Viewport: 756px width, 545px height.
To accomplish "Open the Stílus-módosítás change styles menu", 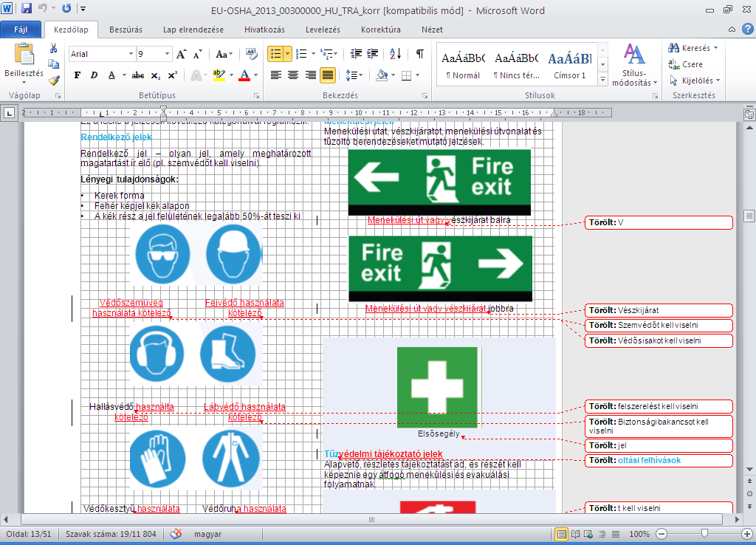I will tap(634, 65).
